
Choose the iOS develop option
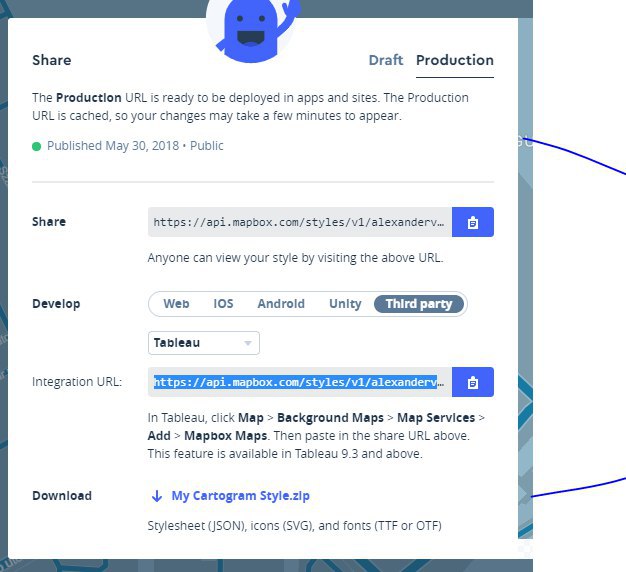point(223,304)
